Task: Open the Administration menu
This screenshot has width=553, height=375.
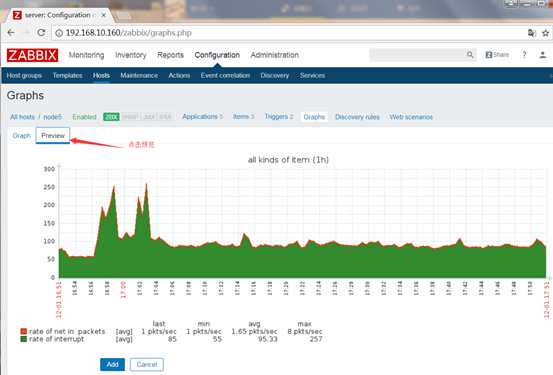Action: (275, 55)
